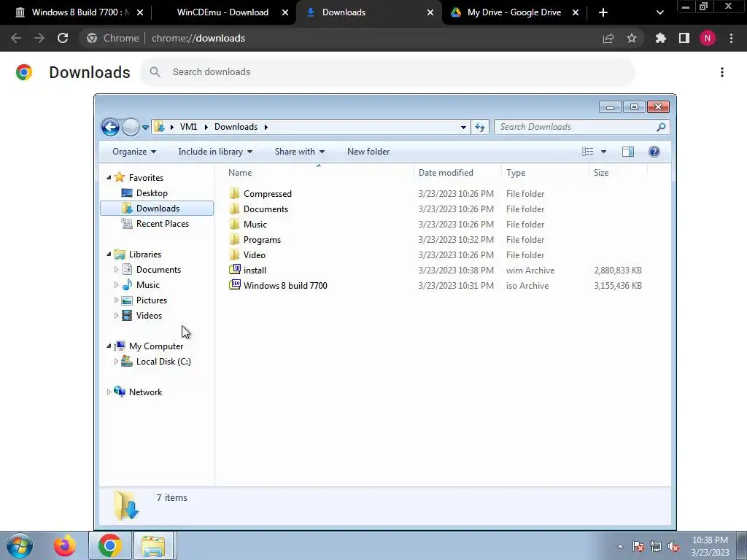Select the Compressed folder icon
747x560 pixels.
point(234,193)
